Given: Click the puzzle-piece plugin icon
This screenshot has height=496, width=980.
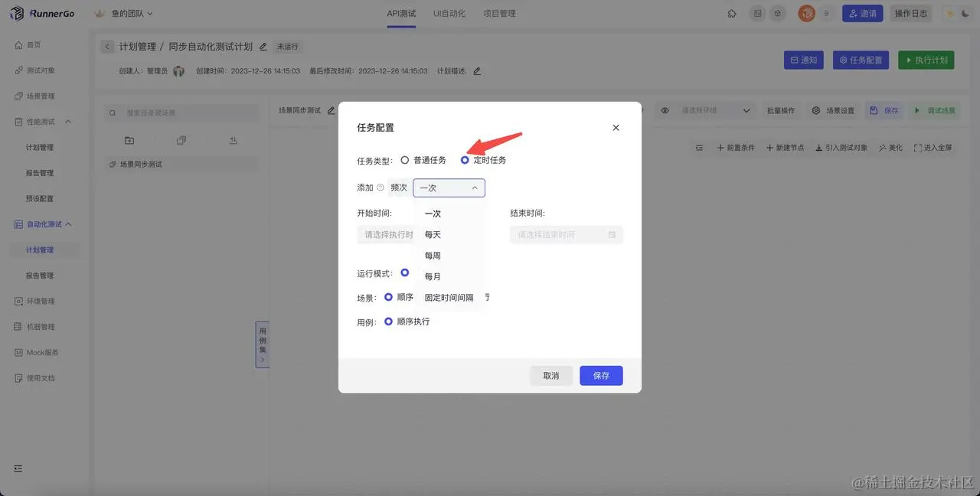Looking at the screenshot, I should pyautogui.click(x=732, y=14).
